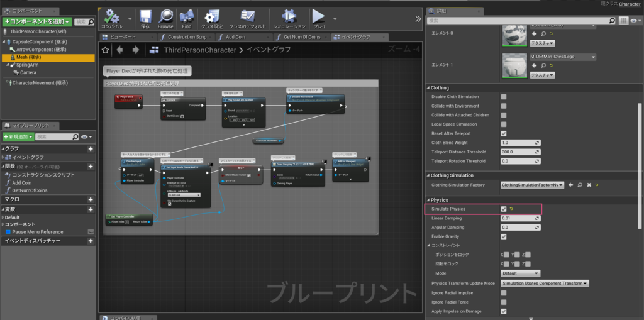644x320 pixels.
Task: Click search magnifier in コンポーネント panel
Action: click(91, 22)
